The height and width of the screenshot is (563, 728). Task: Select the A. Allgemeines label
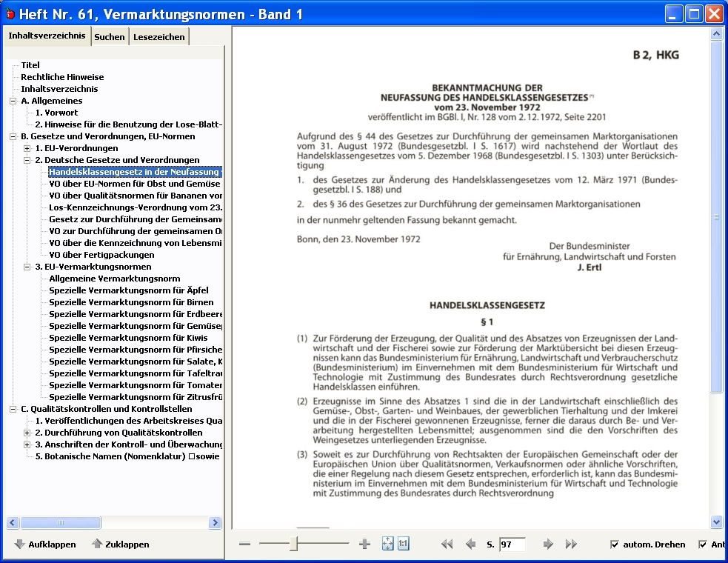[x=52, y=101]
